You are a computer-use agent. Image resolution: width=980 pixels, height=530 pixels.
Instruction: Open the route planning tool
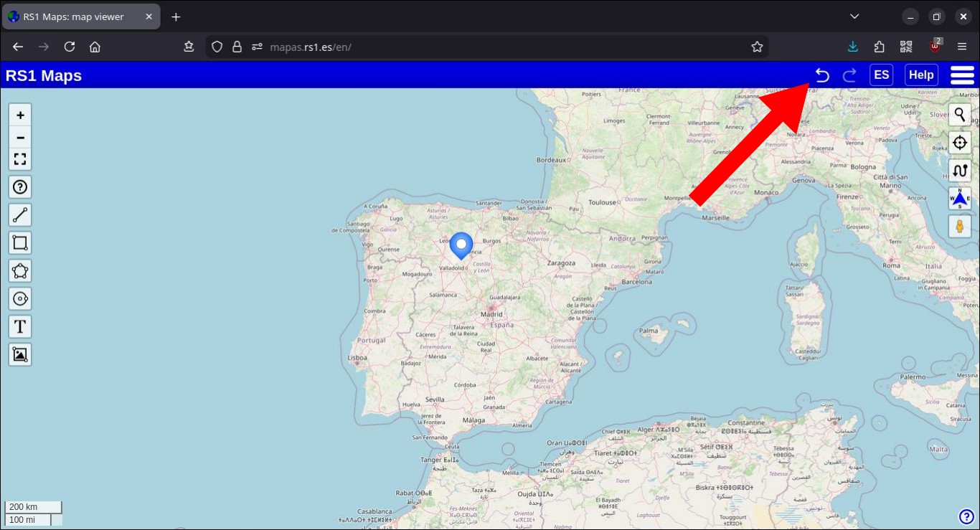[960, 171]
